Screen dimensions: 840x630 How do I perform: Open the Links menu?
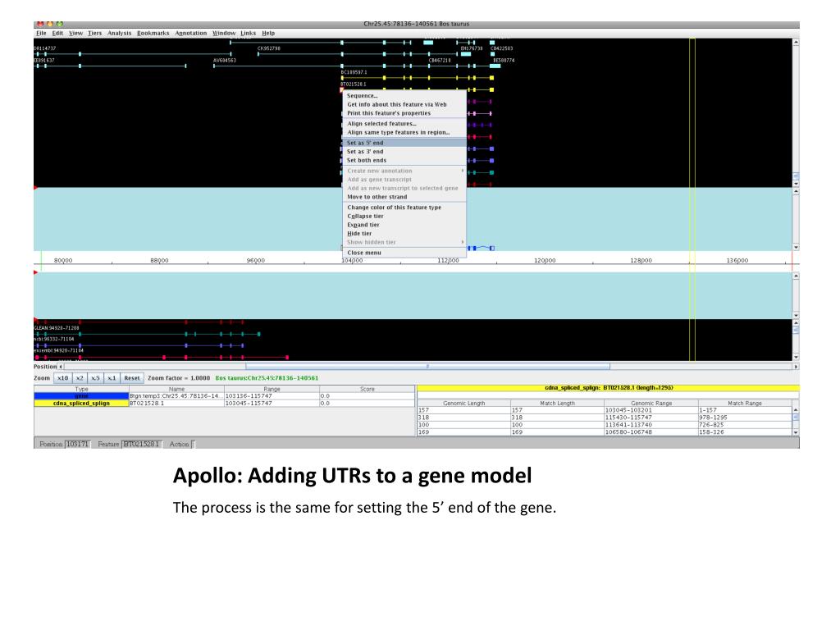248,33
